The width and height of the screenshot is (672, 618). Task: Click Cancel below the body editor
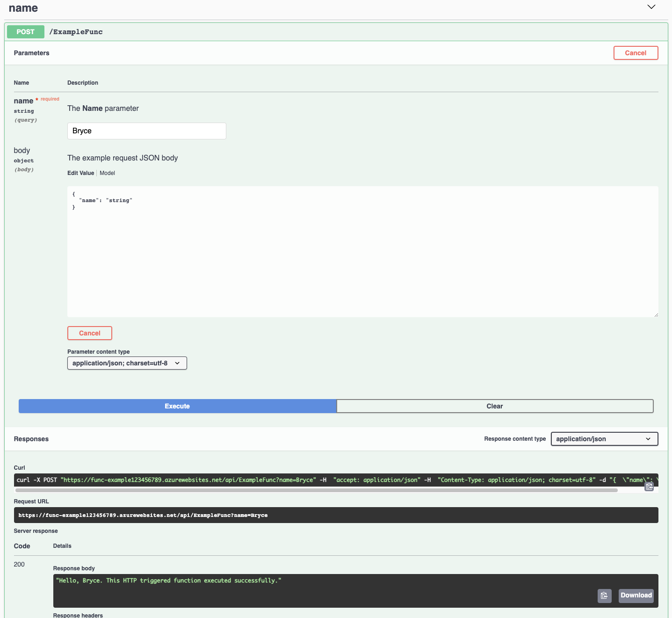click(89, 333)
